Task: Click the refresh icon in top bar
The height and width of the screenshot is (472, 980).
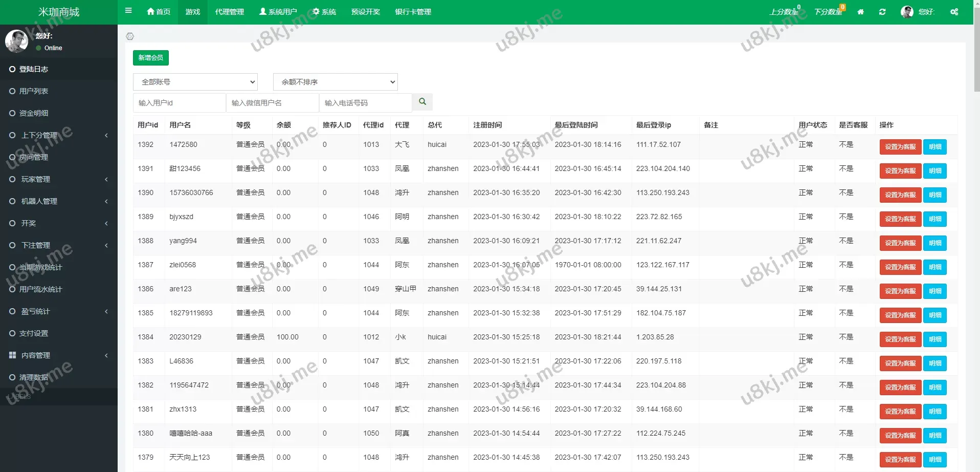Action: click(x=882, y=12)
